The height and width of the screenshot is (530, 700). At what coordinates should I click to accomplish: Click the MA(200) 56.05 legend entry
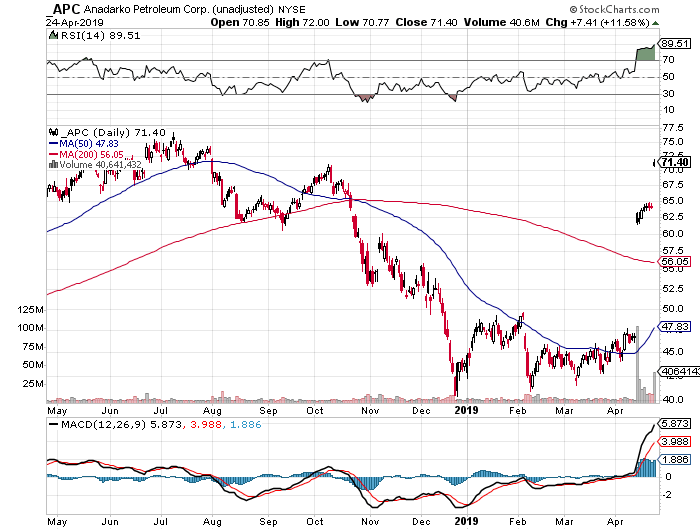(86, 154)
